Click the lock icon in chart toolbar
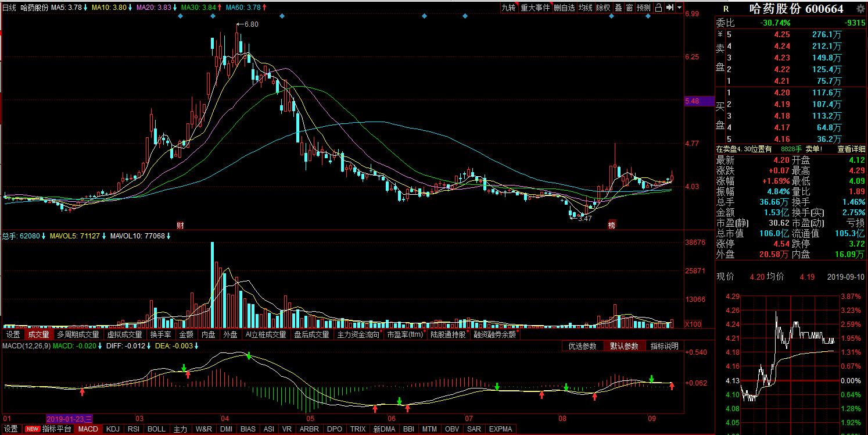Image resolution: width=868 pixels, height=435 pixels. coord(658,8)
